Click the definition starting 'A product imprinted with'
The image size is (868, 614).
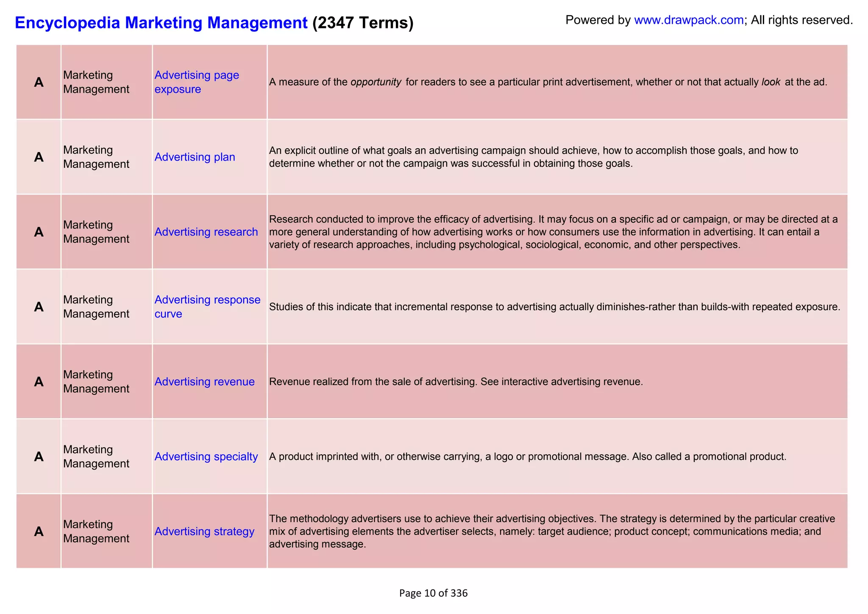528,456
